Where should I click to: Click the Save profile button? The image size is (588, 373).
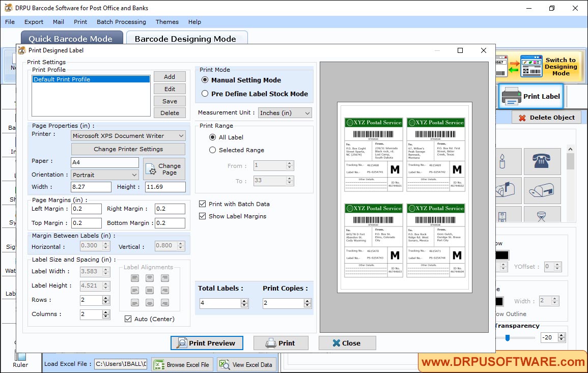(x=170, y=101)
